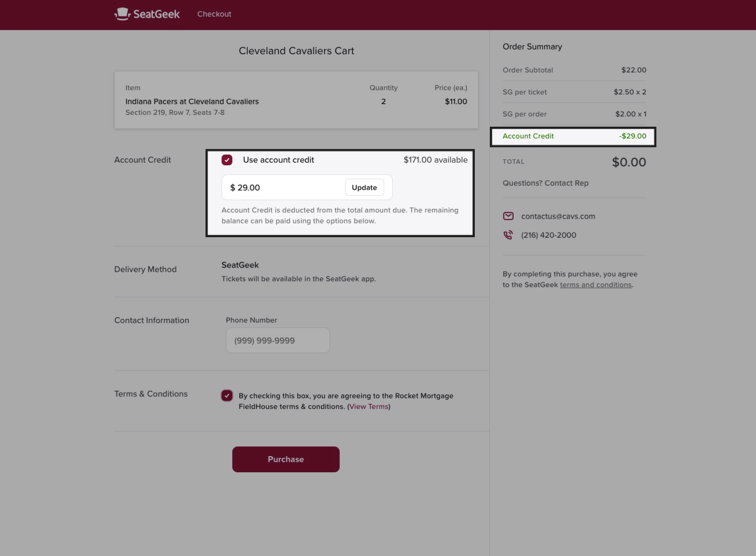The image size is (756, 556).
Task: Click the (216) 420-2000 phone number
Action: click(548, 235)
